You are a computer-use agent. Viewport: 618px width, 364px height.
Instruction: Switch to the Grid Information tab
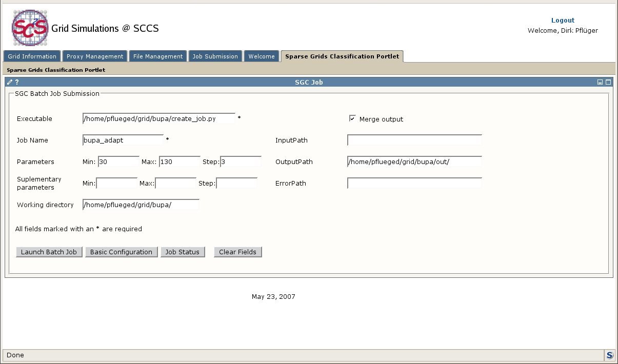pos(32,56)
